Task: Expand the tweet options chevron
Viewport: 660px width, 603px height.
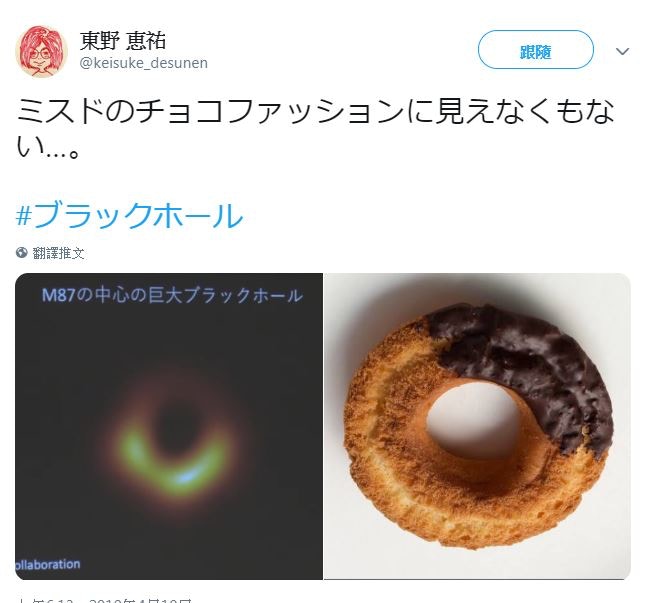Action: pyautogui.click(x=622, y=51)
